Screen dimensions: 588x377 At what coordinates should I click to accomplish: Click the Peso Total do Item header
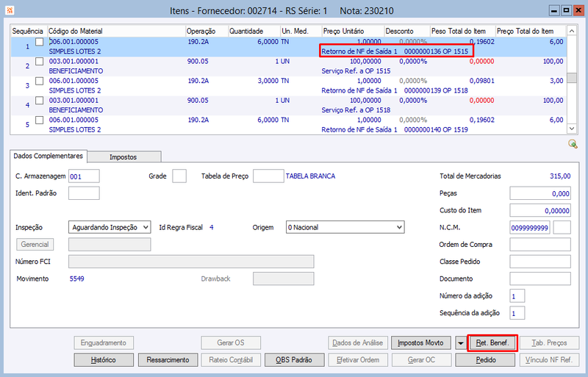(x=463, y=31)
